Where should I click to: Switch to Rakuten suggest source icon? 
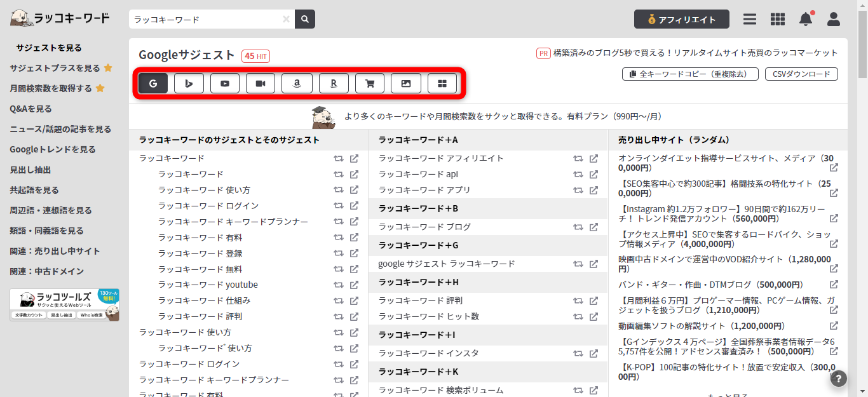point(334,83)
